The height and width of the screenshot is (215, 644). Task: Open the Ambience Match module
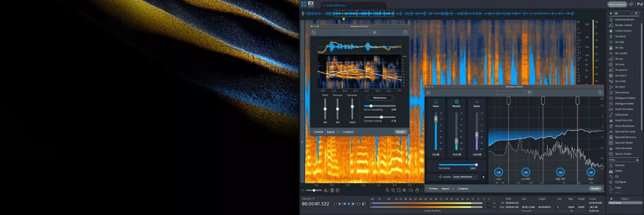pos(624,19)
